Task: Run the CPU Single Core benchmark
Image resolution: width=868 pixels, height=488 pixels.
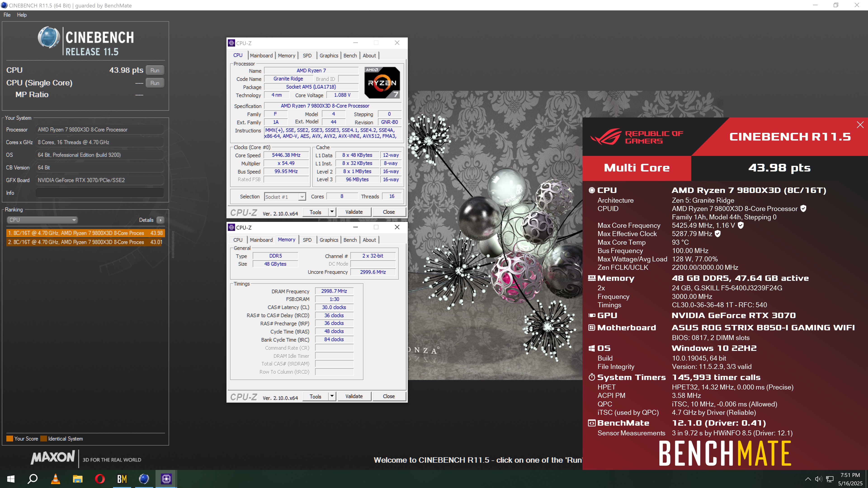Action: [x=155, y=83]
